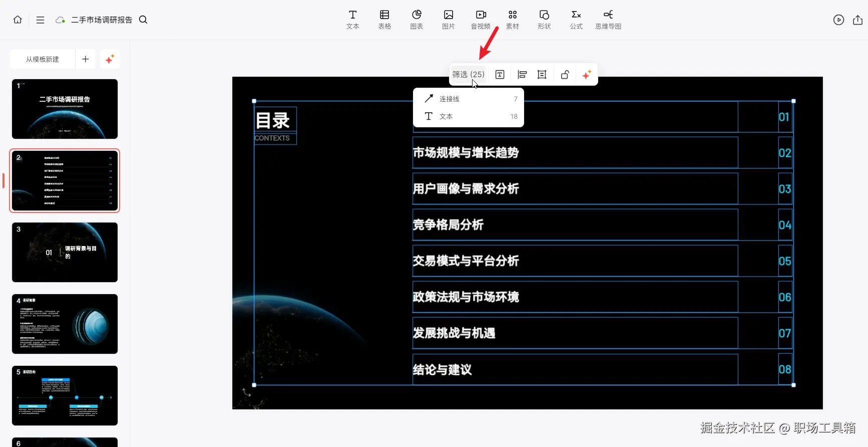Insert a chart via 图表
The height and width of the screenshot is (447, 868).
click(416, 20)
